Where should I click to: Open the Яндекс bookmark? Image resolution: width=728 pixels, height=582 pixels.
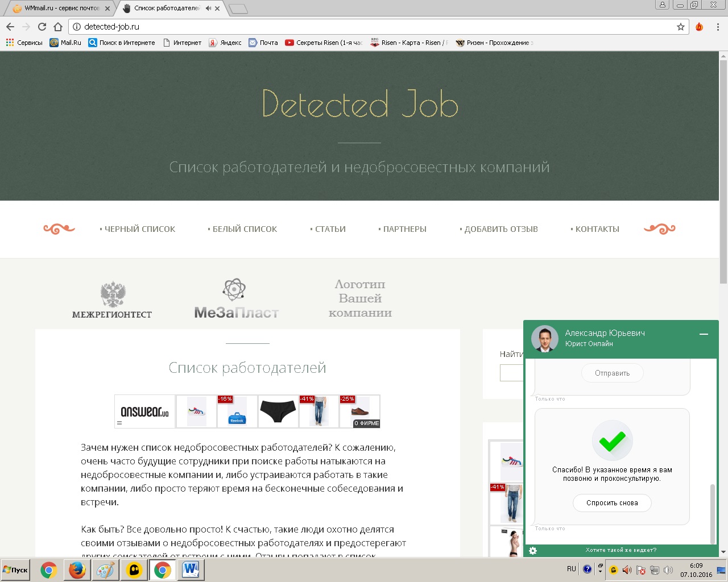[x=225, y=43]
